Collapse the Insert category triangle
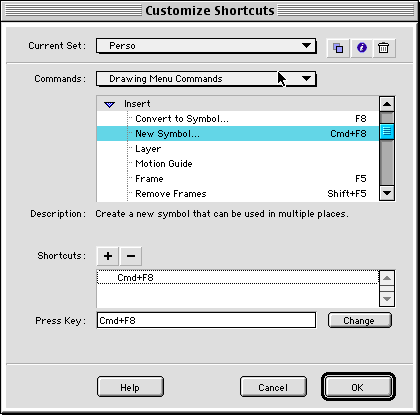Image resolution: width=420 pixels, height=415 pixels. [x=109, y=105]
